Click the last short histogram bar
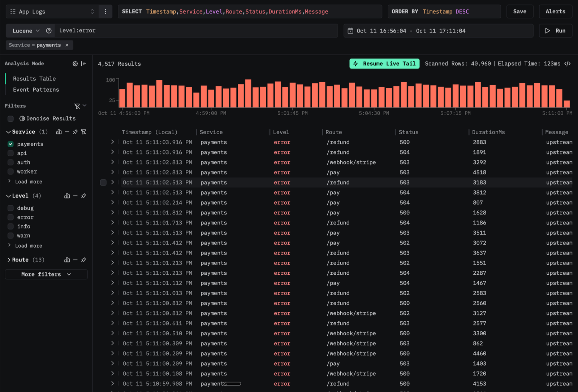578x392 pixels. [x=567, y=104]
